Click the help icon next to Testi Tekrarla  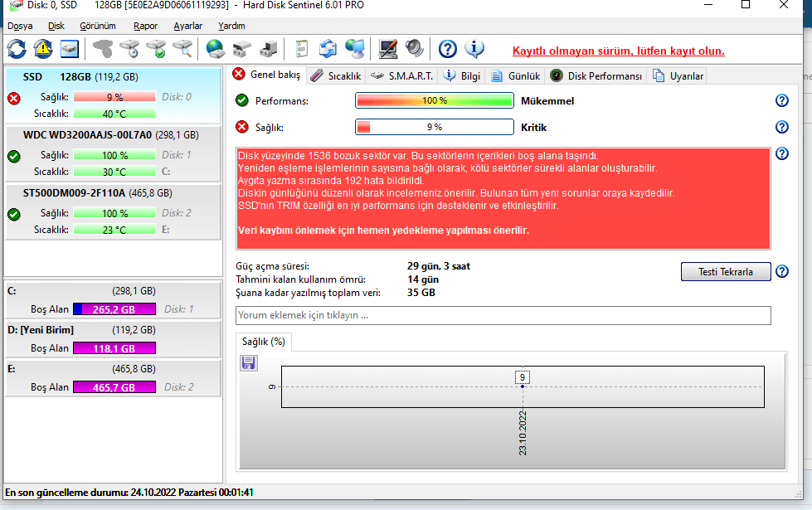coord(781,271)
